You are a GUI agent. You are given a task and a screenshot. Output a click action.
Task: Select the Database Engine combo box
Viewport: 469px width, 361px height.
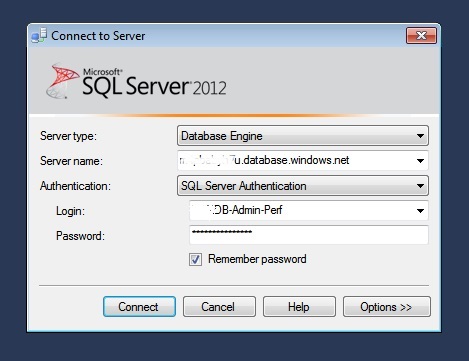[303, 136]
